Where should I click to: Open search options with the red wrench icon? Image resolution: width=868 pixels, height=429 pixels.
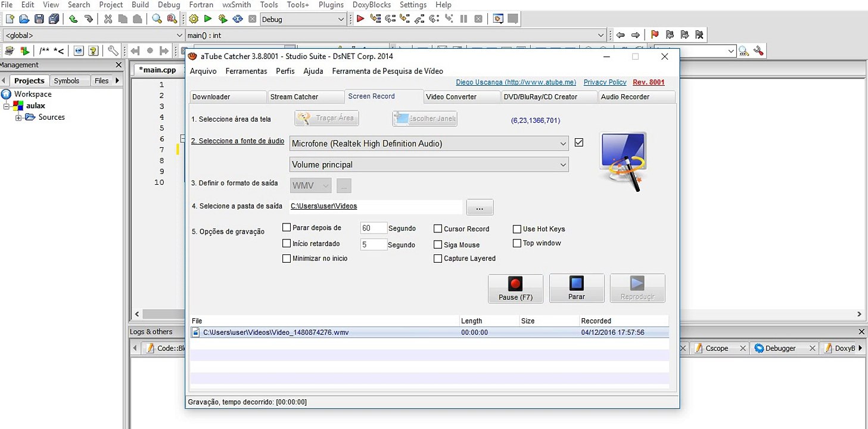758,51
